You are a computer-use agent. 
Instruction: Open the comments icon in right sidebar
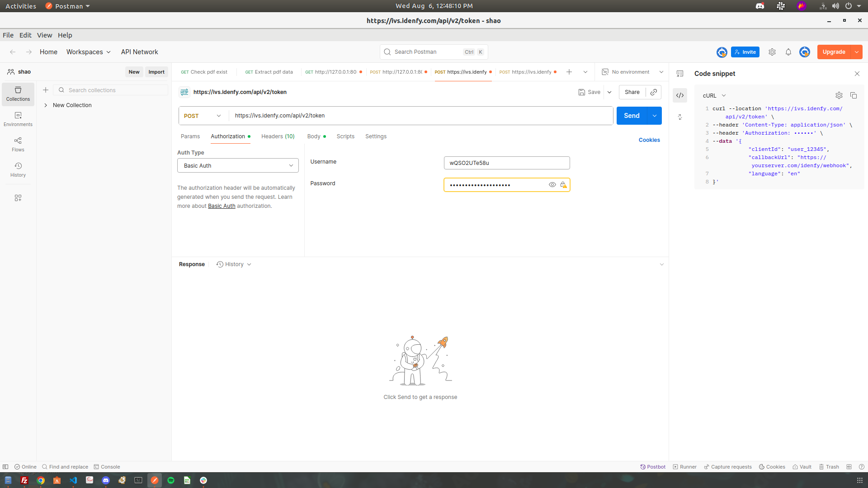680,74
